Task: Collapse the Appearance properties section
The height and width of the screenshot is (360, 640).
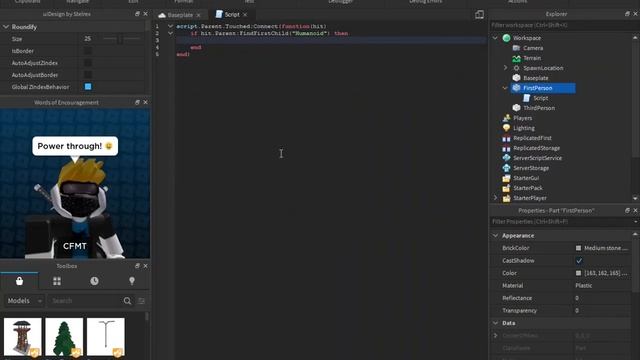Action: pos(496,236)
